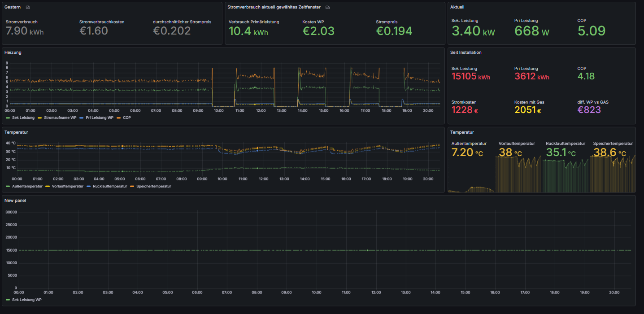Image resolution: width=644 pixels, height=314 pixels.
Task: Open the time-override icon beside Gestern title
Action: tap(28, 8)
